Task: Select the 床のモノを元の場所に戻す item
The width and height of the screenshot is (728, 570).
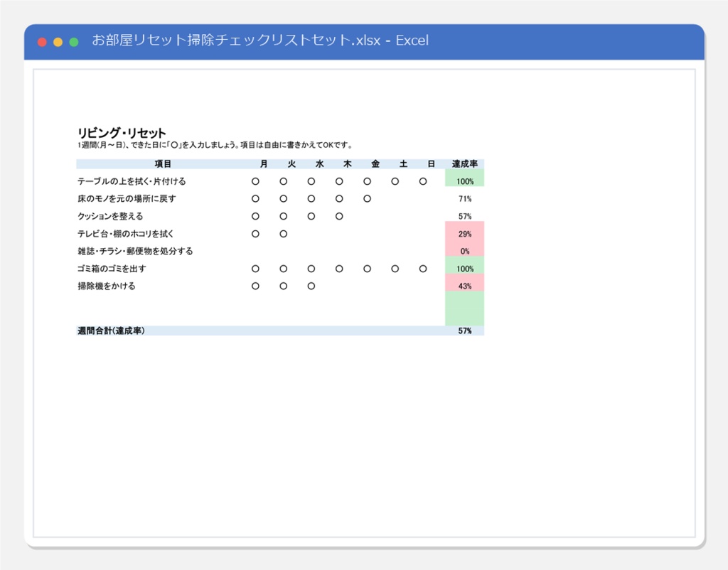Action: [127, 199]
